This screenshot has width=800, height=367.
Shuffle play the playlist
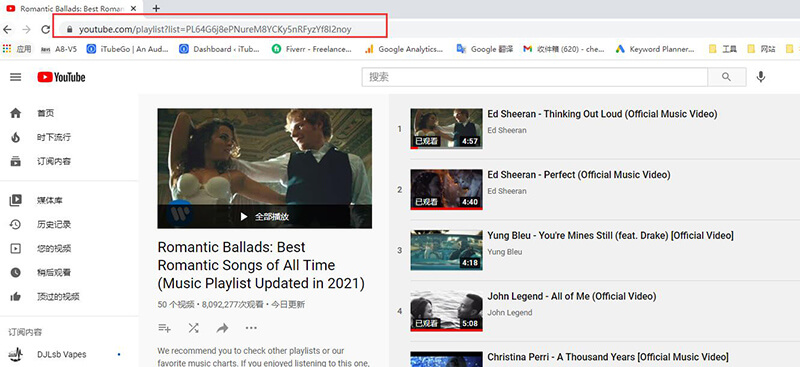point(193,328)
